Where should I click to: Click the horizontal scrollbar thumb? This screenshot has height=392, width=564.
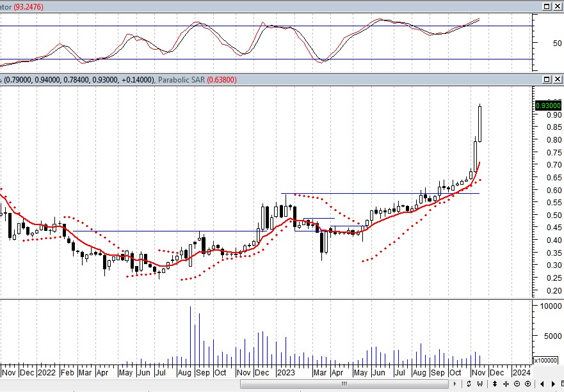344,384
